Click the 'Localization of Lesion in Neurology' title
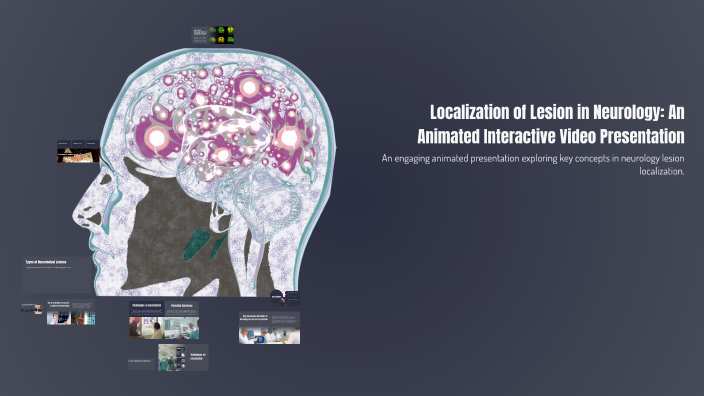 [551, 124]
